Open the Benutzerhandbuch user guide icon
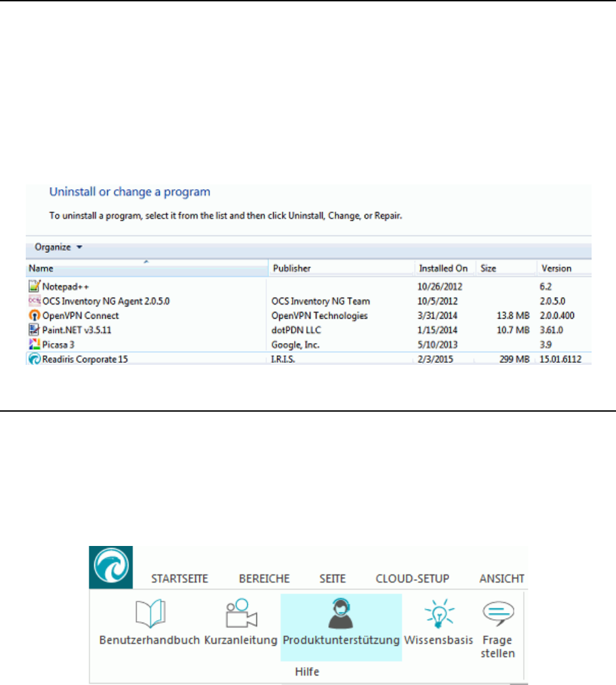The width and height of the screenshot is (616, 685). (x=150, y=613)
